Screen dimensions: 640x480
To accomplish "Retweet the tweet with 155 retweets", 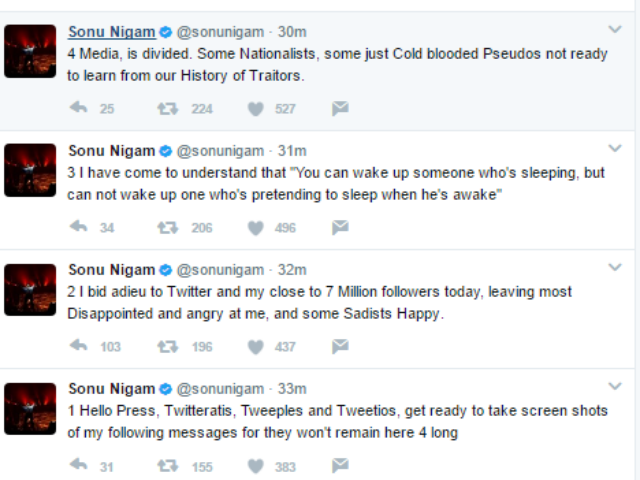I will coord(168,466).
